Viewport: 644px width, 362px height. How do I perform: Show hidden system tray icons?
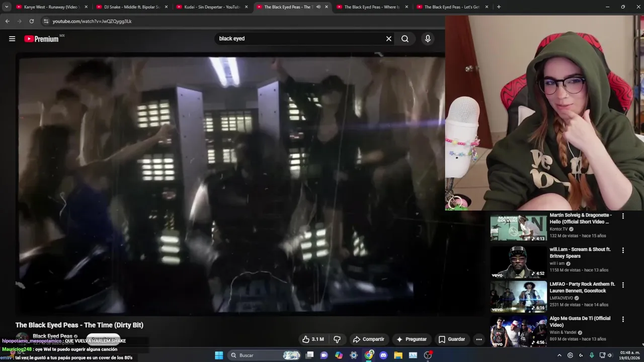[x=559, y=355]
